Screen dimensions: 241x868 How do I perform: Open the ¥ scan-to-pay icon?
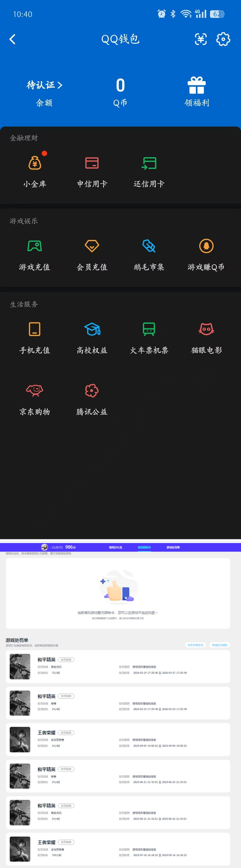click(x=201, y=39)
